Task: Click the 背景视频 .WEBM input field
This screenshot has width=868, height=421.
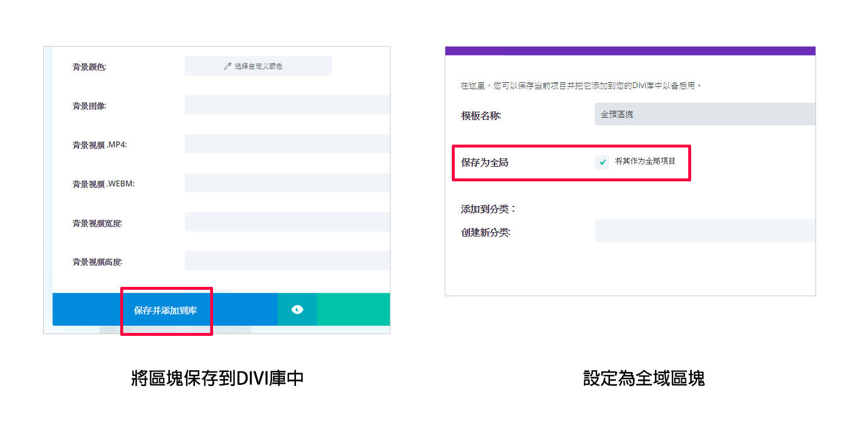Action: click(287, 183)
